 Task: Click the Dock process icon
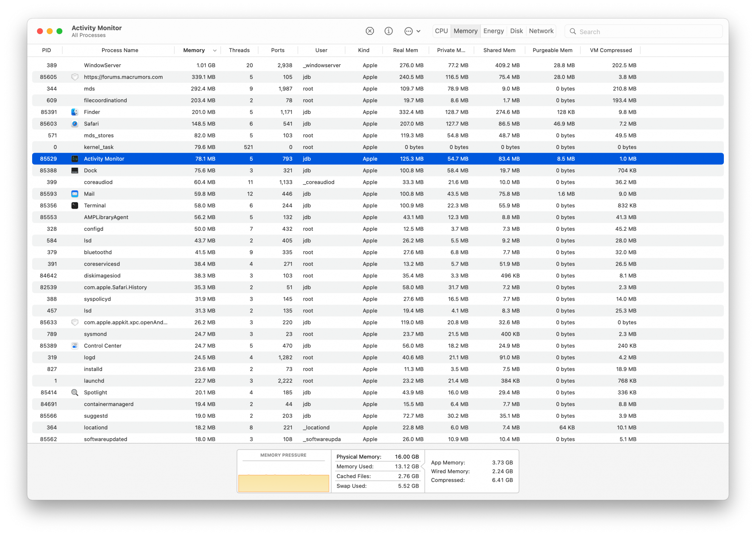tap(74, 170)
